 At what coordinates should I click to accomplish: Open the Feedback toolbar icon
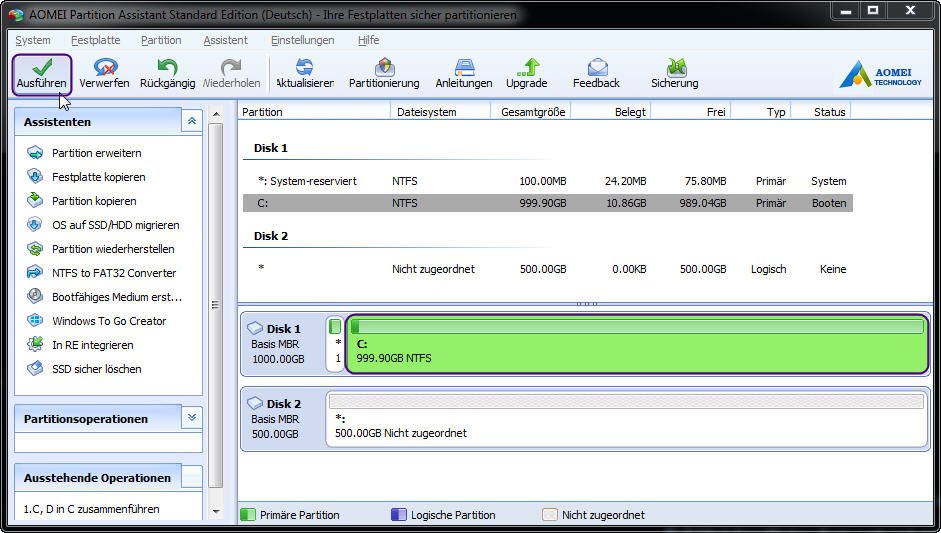pos(597,67)
